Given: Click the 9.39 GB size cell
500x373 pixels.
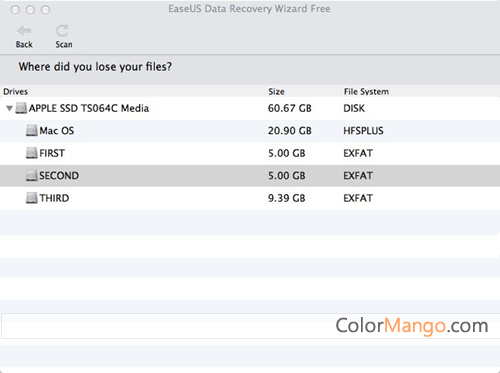Looking at the screenshot, I should (287, 198).
